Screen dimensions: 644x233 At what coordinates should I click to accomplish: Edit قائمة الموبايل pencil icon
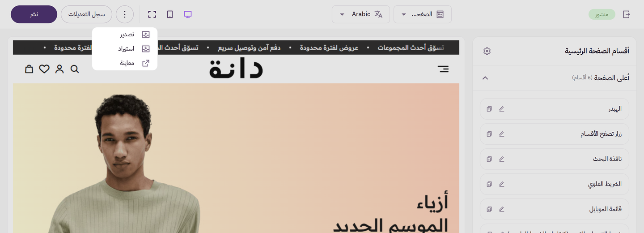pos(502,209)
